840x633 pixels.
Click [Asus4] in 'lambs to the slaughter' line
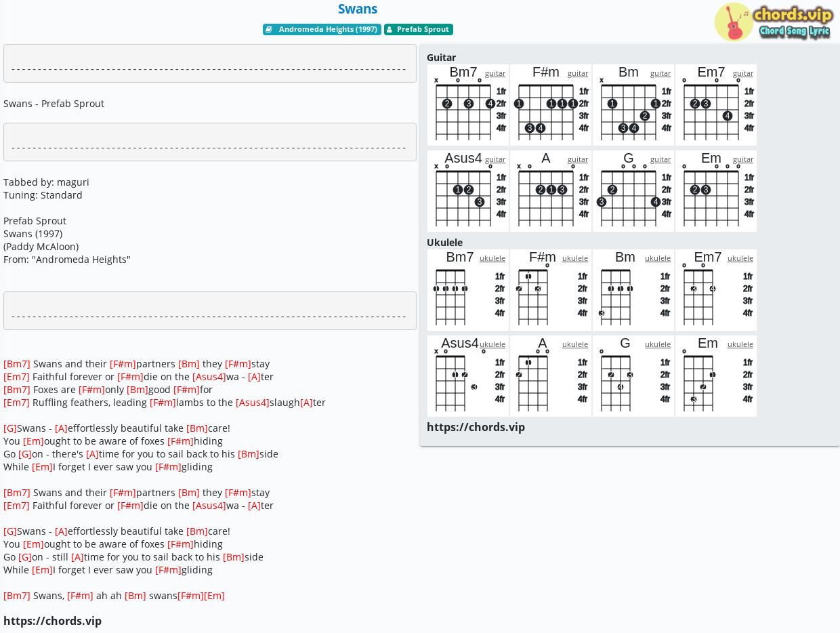pyautogui.click(x=253, y=403)
